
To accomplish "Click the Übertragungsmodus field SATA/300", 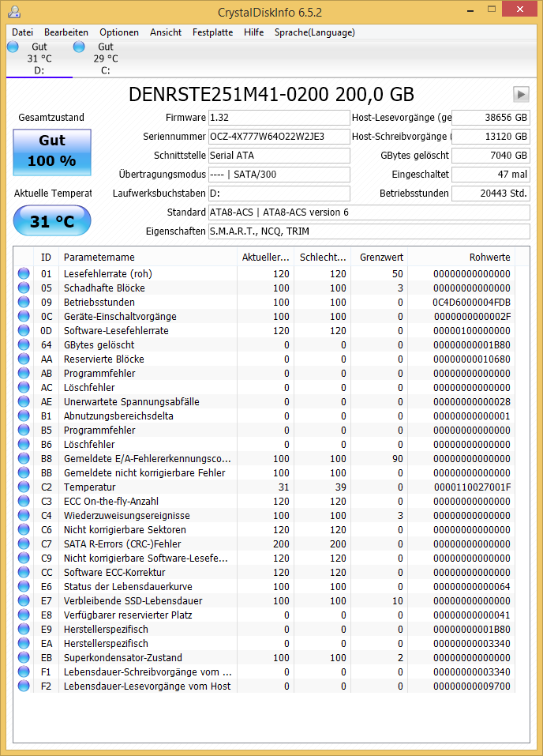I will 279,175.
